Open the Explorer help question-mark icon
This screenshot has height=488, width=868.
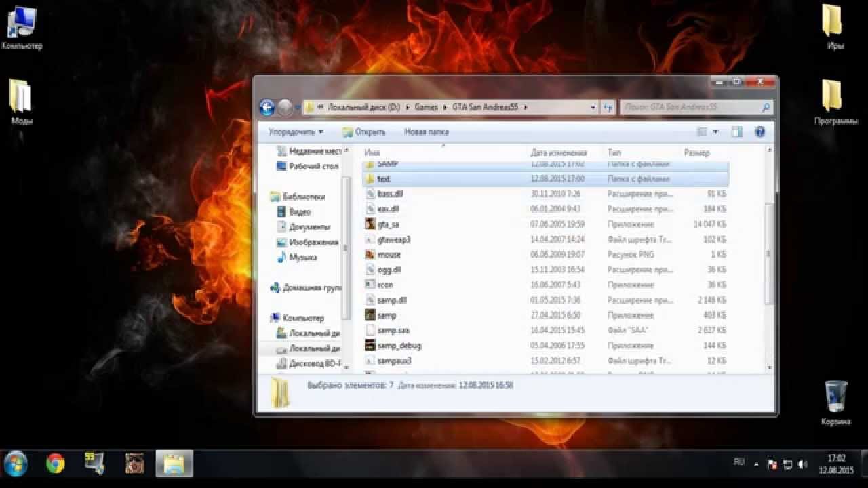(x=760, y=132)
